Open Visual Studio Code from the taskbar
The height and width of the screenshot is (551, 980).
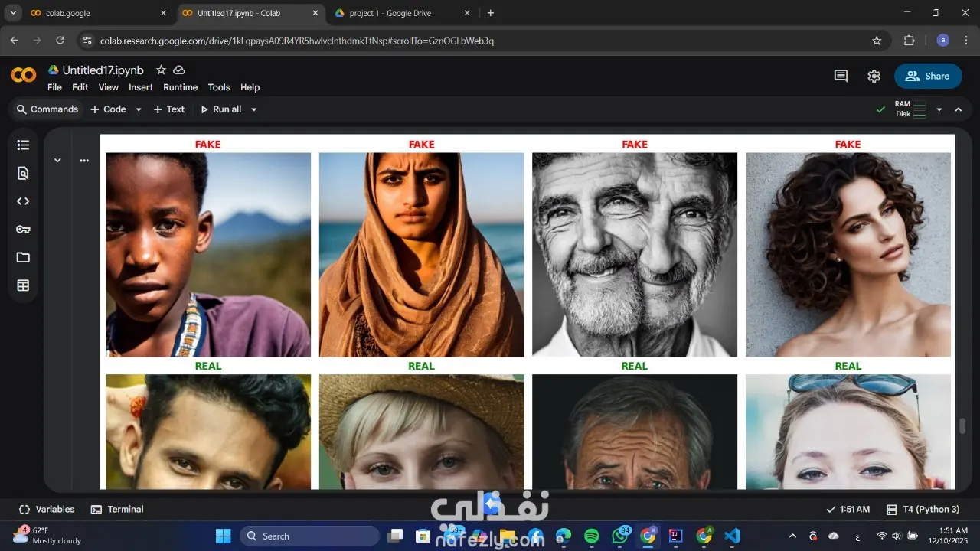coord(732,536)
